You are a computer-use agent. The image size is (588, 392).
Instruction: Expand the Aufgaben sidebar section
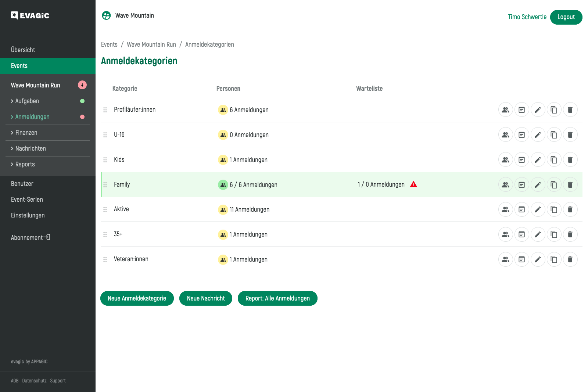click(x=27, y=101)
